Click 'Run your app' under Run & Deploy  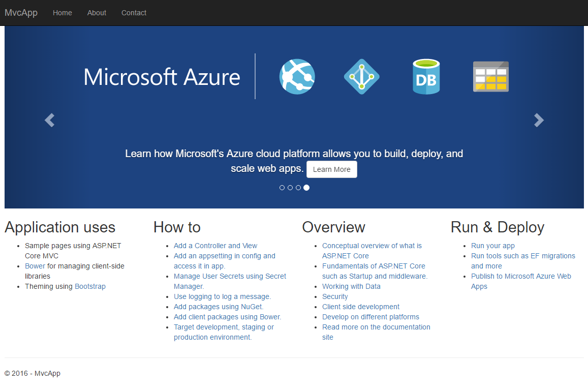[x=492, y=246]
